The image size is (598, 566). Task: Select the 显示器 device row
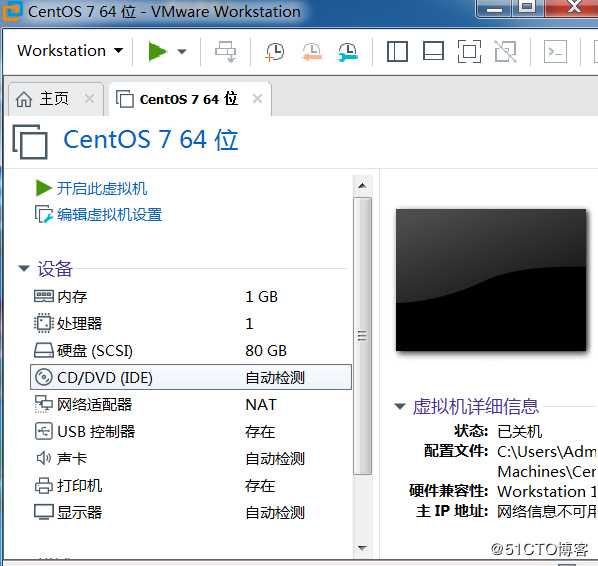click(x=191, y=512)
